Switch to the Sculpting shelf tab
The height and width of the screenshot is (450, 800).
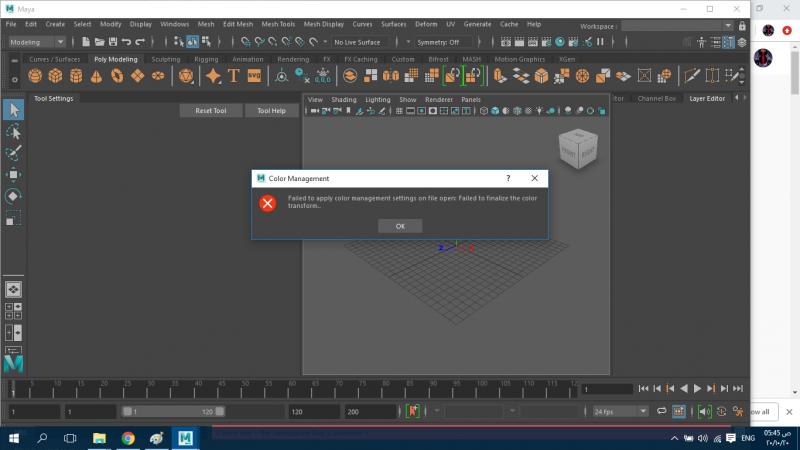[166, 59]
